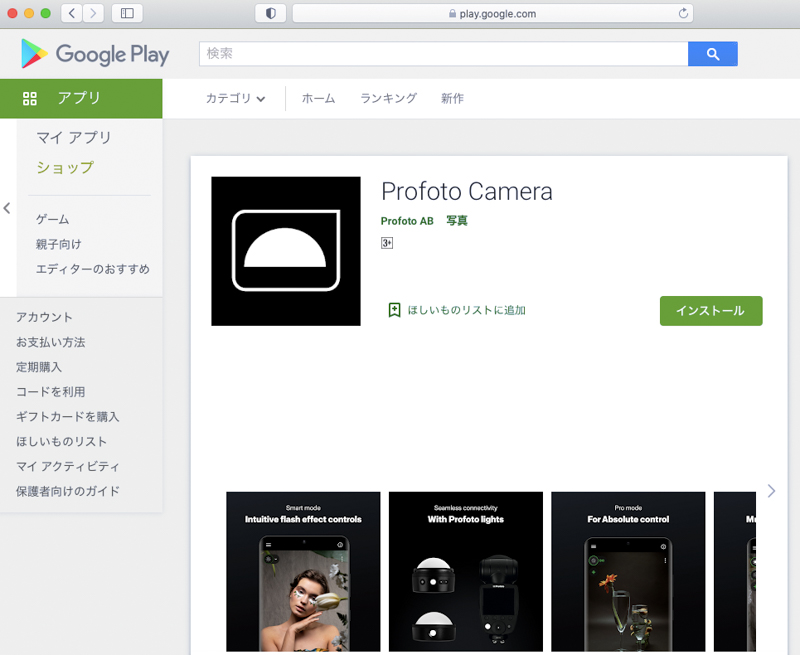
Task: Click コードを利用 link
Action: (x=51, y=392)
